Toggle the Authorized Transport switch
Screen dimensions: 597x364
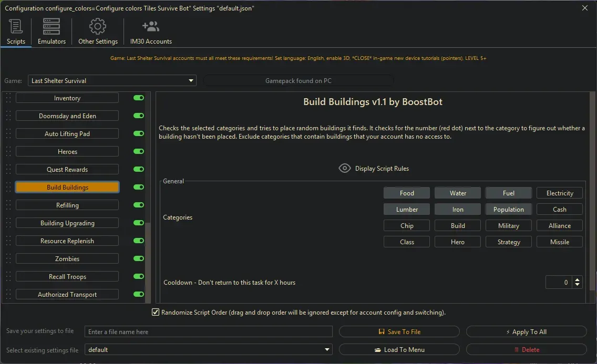point(139,294)
